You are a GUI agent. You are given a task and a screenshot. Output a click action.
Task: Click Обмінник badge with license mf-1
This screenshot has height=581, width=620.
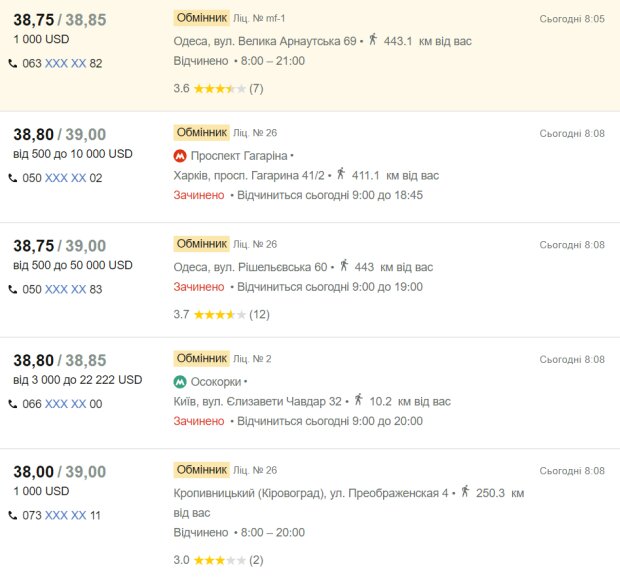[x=201, y=18]
